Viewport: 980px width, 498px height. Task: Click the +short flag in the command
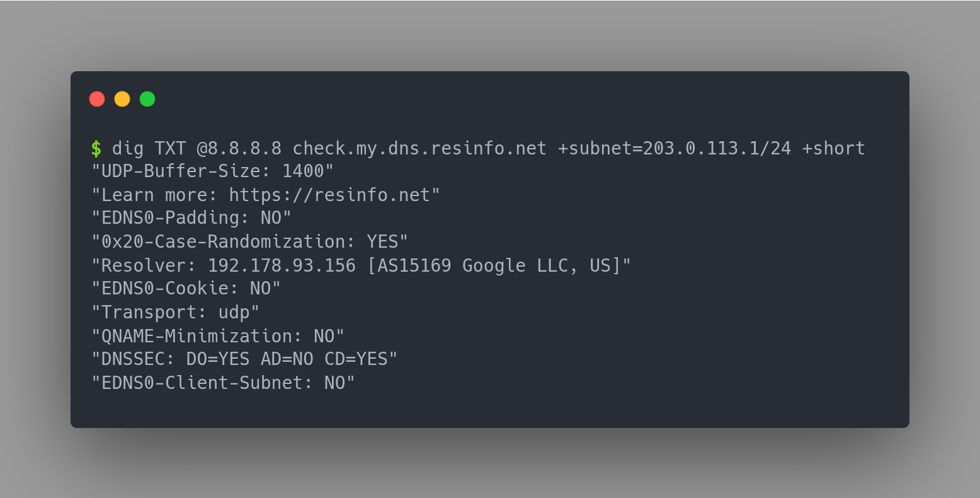click(834, 148)
